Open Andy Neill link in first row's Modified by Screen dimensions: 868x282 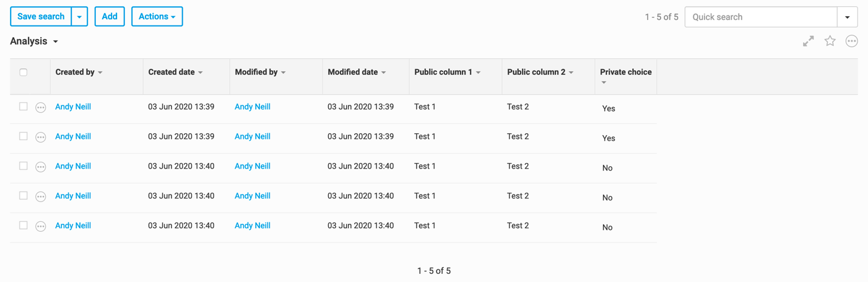pyautogui.click(x=253, y=107)
